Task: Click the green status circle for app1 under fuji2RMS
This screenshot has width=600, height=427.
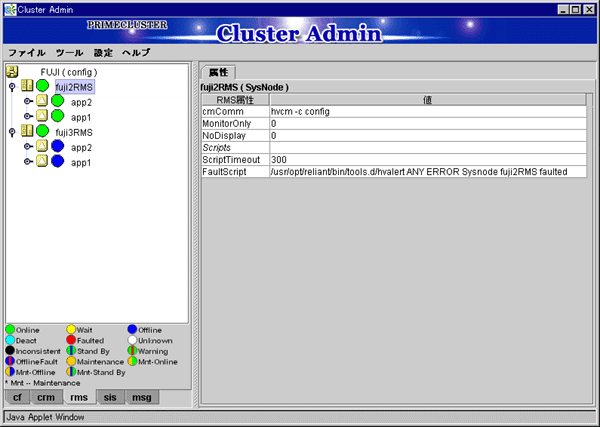Action: tap(58, 116)
